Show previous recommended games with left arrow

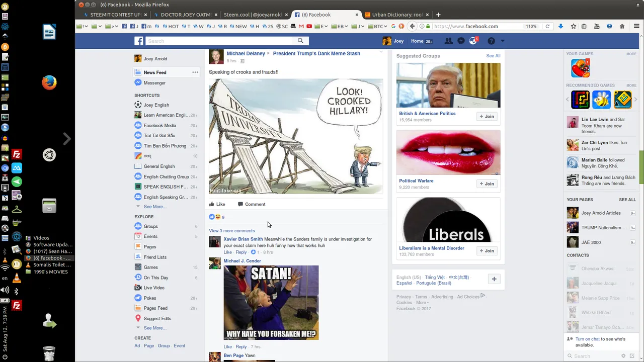pos(568,100)
